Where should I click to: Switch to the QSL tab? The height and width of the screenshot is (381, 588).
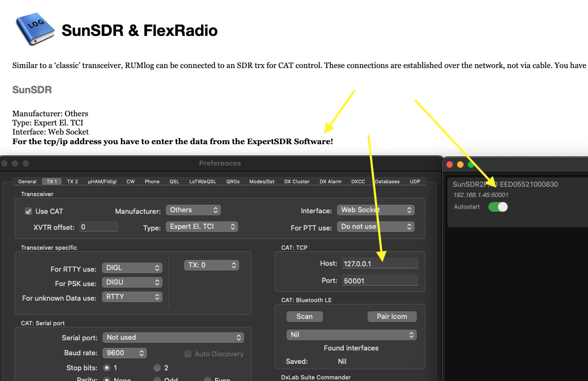174,181
